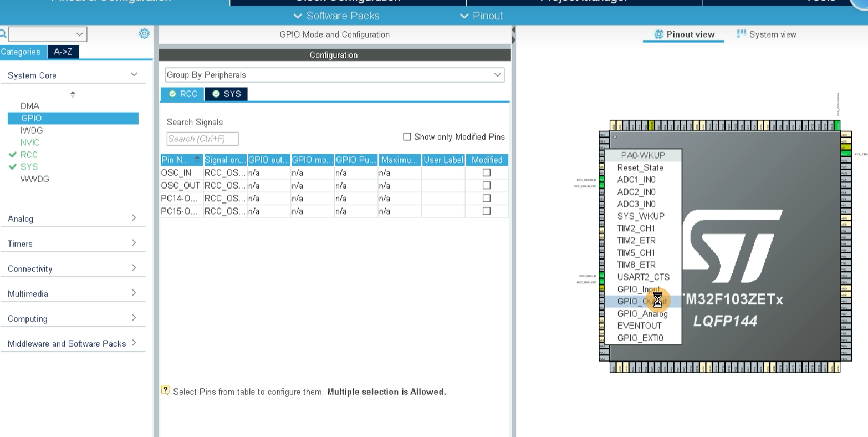Image resolution: width=868 pixels, height=437 pixels.
Task: Sort by the User Label column header
Action: point(443,160)
